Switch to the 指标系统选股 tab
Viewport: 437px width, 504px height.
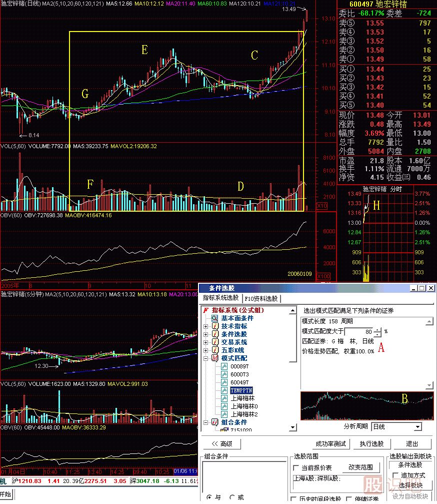[221, 298]
